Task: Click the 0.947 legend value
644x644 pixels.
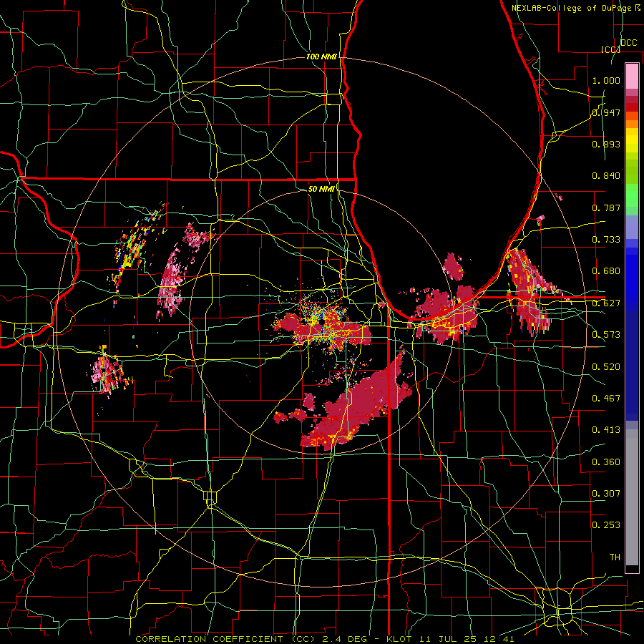Action: pos(606,112)
